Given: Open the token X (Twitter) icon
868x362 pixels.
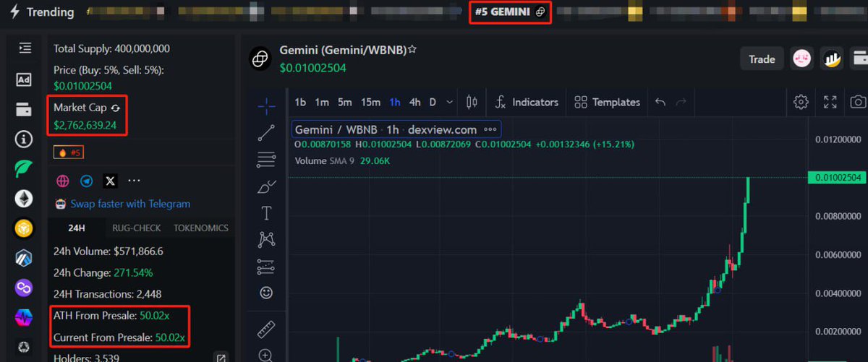Looking at the screenshot, I should (110, 181).
